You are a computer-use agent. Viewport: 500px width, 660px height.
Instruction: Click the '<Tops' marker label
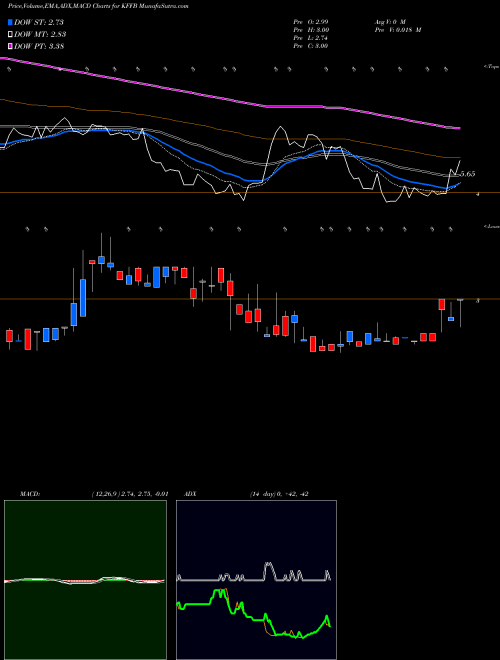pos(491,67)
